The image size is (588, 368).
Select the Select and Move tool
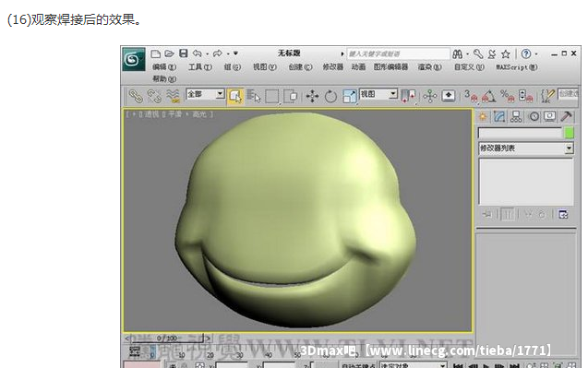312,96
